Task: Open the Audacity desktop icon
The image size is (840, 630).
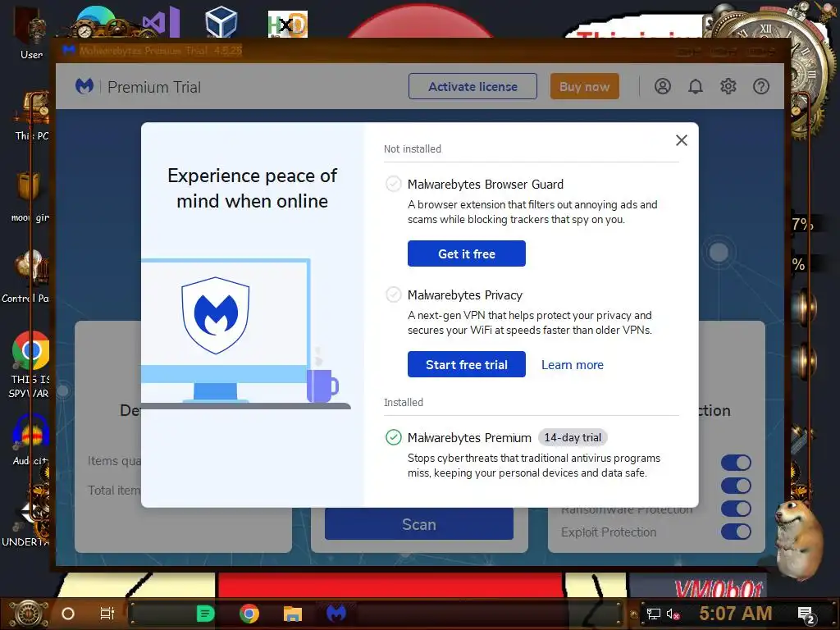Action: coord(31,440)
